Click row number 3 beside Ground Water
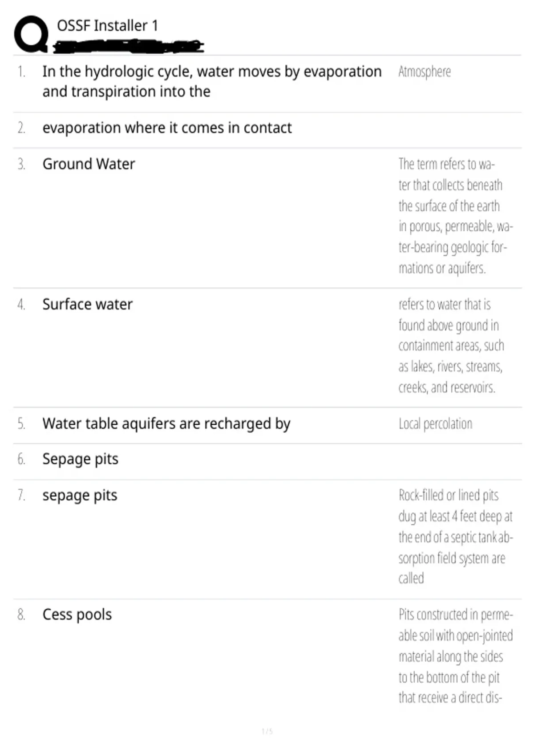 (x=21, y=165)
